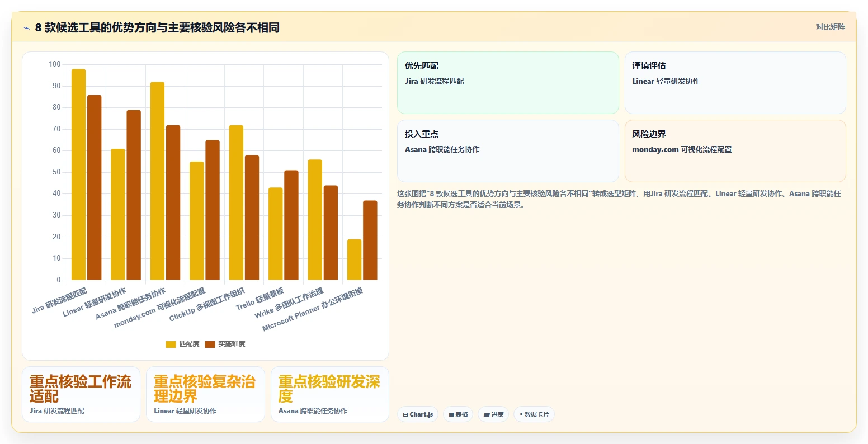
Task: Click the Jira 研发流程匹配 axis label
Action: coord(60,300)
